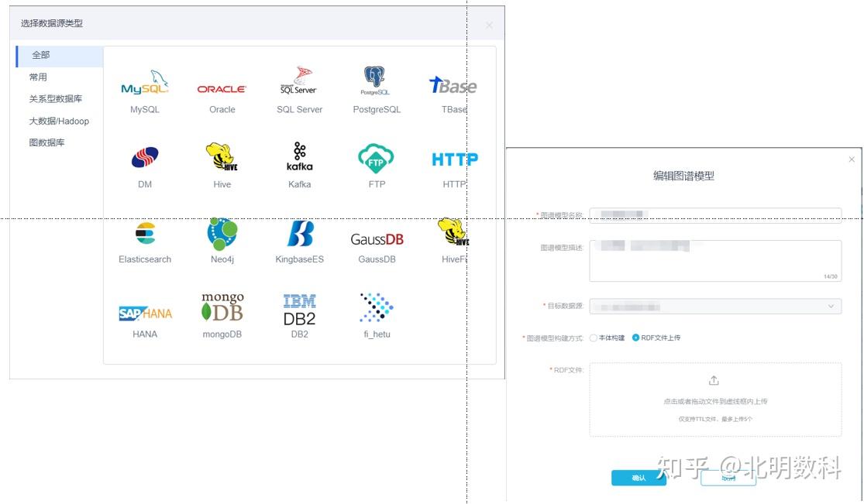Pick the GaussDB data source icon
This screenshot has width=864, height=504.
(x=377, y=239)
